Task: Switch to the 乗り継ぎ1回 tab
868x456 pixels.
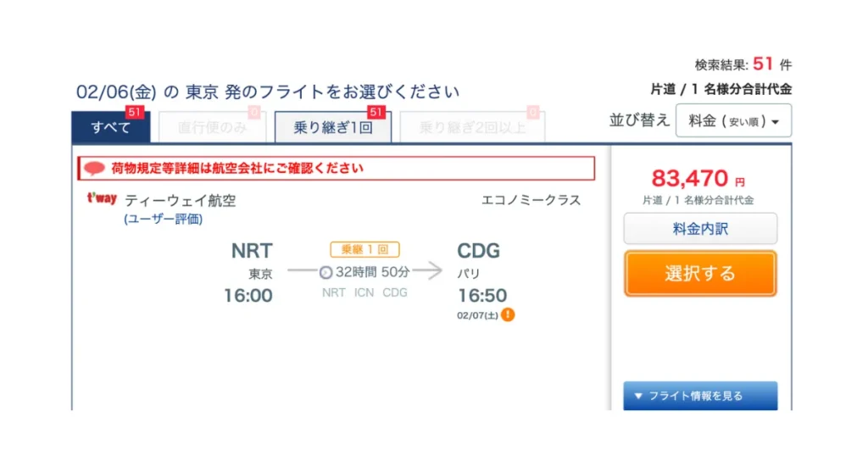Action: click(x=333, y=128)
